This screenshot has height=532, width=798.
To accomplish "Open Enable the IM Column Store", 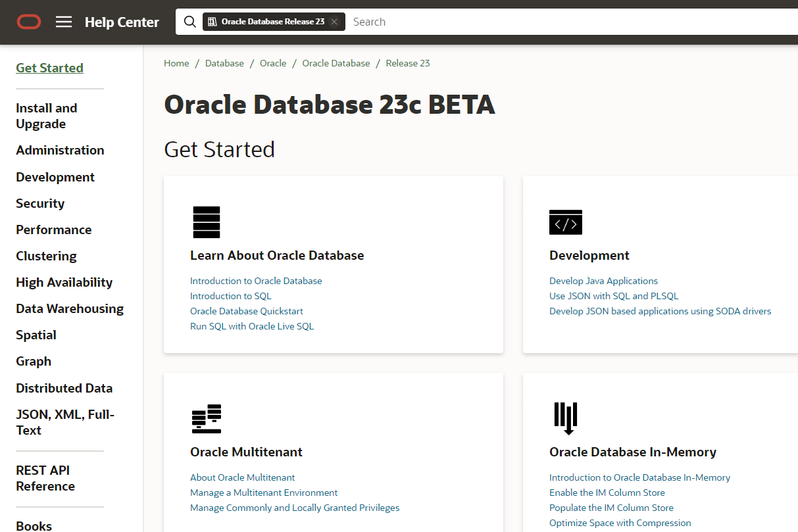I will tap(607, 492).
